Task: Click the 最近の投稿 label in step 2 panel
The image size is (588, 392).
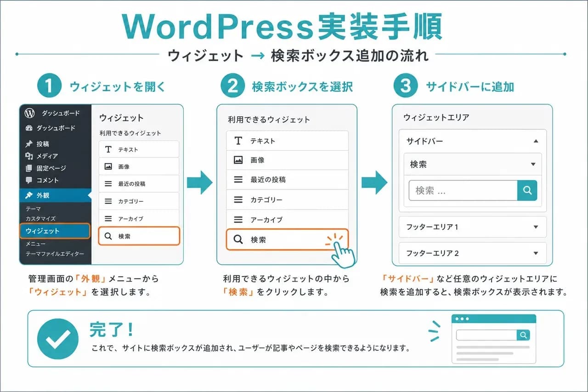Action: 268,180
